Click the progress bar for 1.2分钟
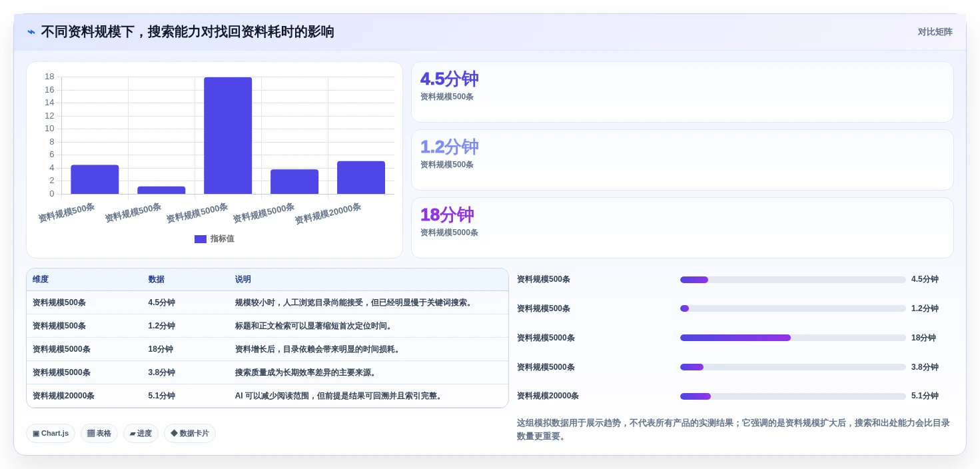980x469 pixels. point(793,308)
